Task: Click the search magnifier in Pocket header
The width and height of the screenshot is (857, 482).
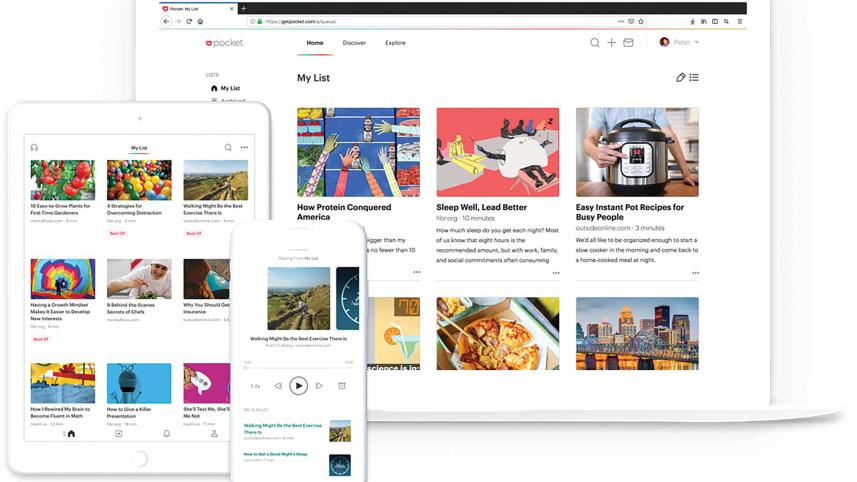Action: [x=595, y=43]
